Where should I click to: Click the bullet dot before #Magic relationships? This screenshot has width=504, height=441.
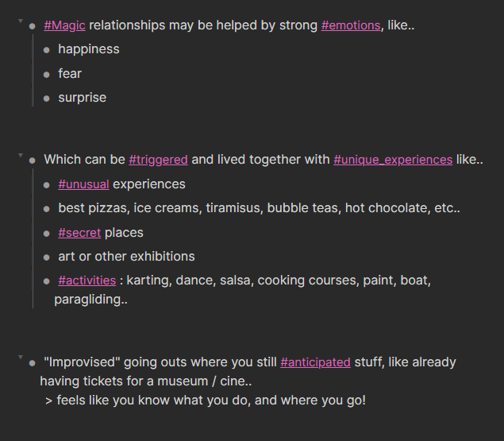[x=32, y=26]
